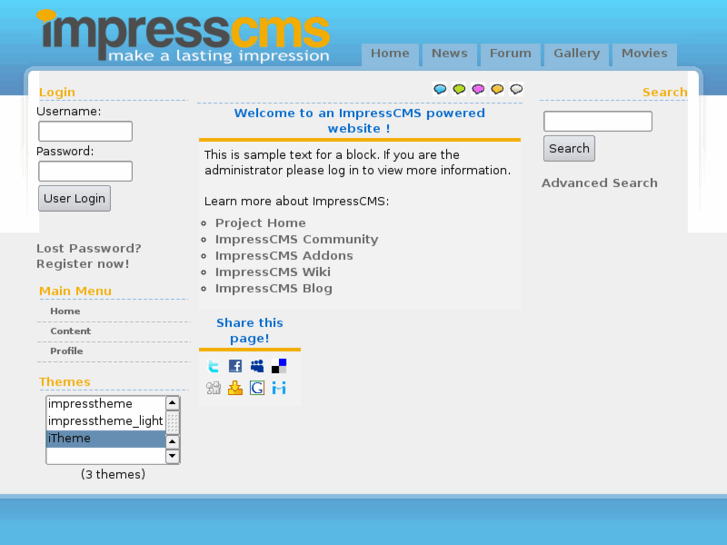Screen dimensions: 727x545
Task: Share this page on Twitter
Action: 213,366
